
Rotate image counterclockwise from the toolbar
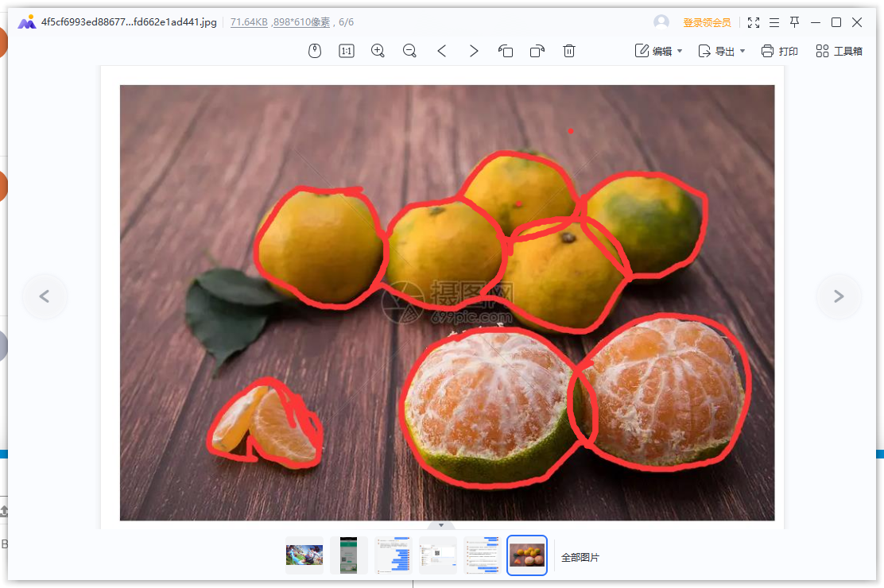tap(506, 51)
